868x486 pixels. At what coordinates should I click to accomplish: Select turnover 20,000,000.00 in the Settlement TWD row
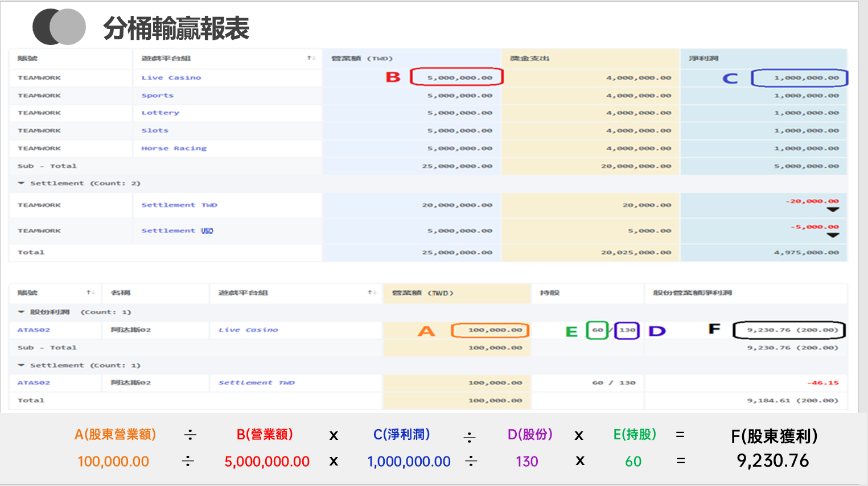coord(457,205)
